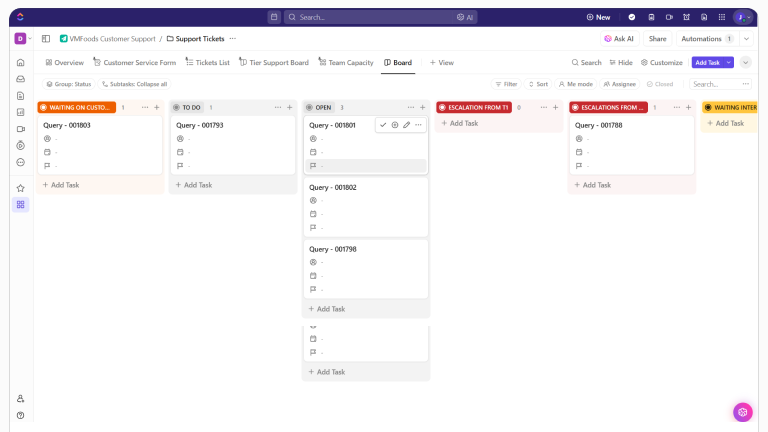Screen dimensions: 768x432
Task: Open the Add Task dropdown arrow
Action: 728,62
